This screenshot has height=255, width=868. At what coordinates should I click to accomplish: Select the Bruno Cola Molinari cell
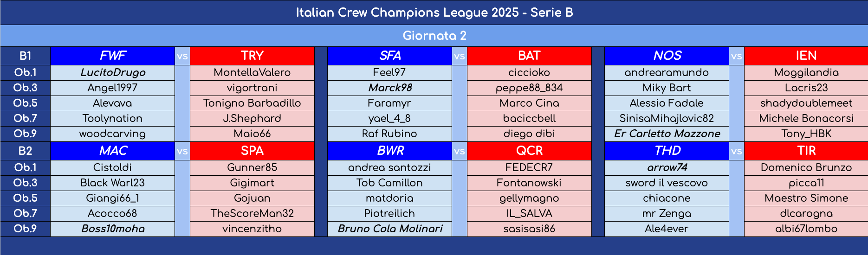coord(389,229)
